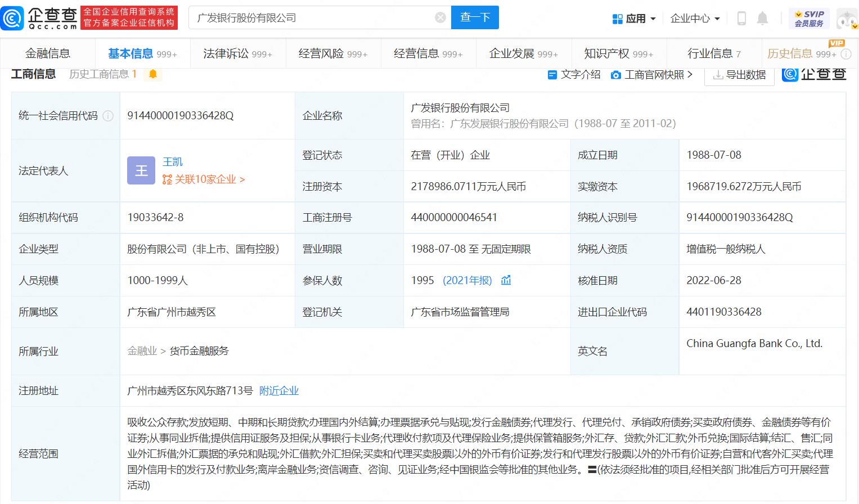
Task: Click the bell icon beside 历史工商信息
Action: pyautogui.click(x=152, y=74)
